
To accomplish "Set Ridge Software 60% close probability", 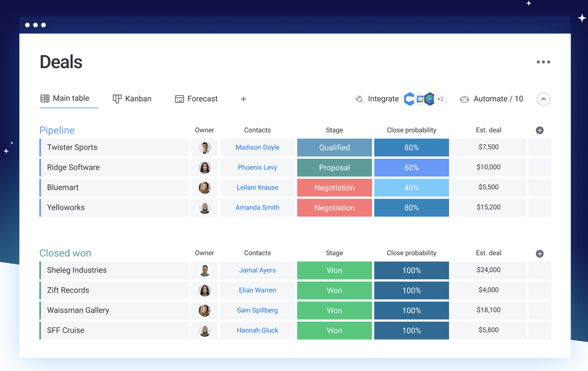I will click(x=411, y=168).
